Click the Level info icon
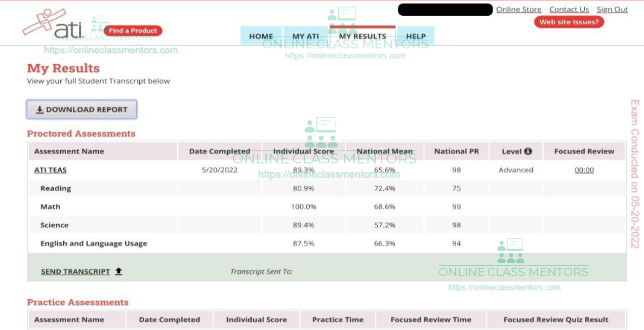 click(528, 151)
